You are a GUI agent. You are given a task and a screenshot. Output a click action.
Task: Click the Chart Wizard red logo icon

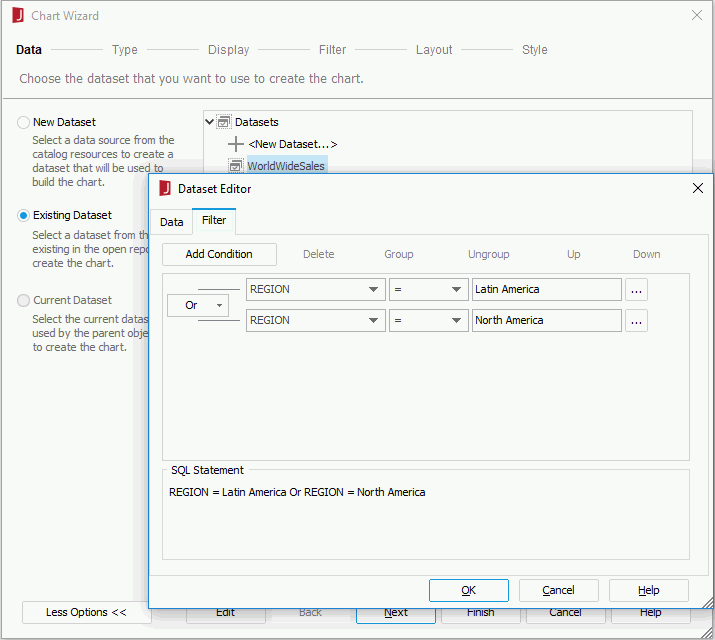pyautogui.click(x=18, y=15)
